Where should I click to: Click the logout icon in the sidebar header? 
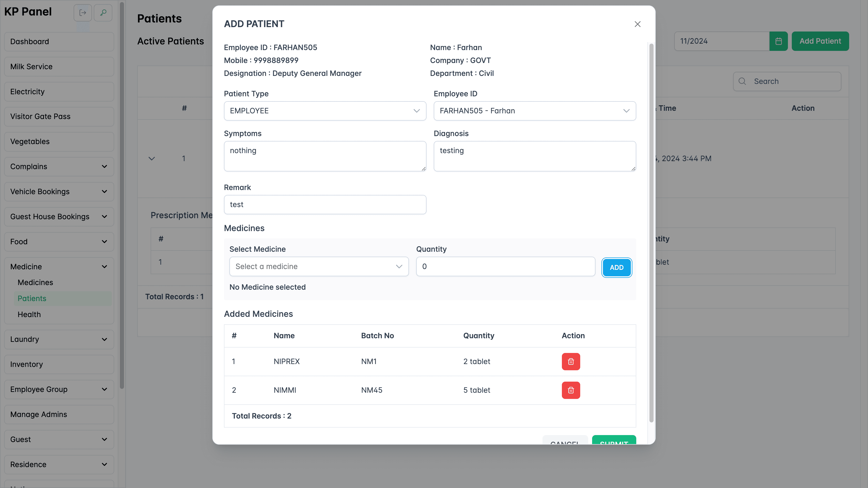[x=83, y=12]
